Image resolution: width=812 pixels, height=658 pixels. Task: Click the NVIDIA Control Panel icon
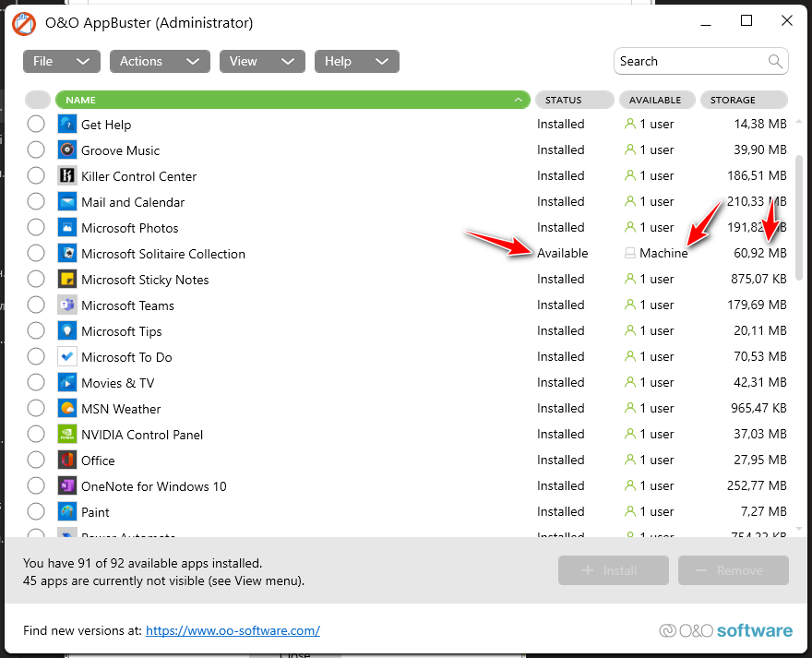[x=66, y=435]
